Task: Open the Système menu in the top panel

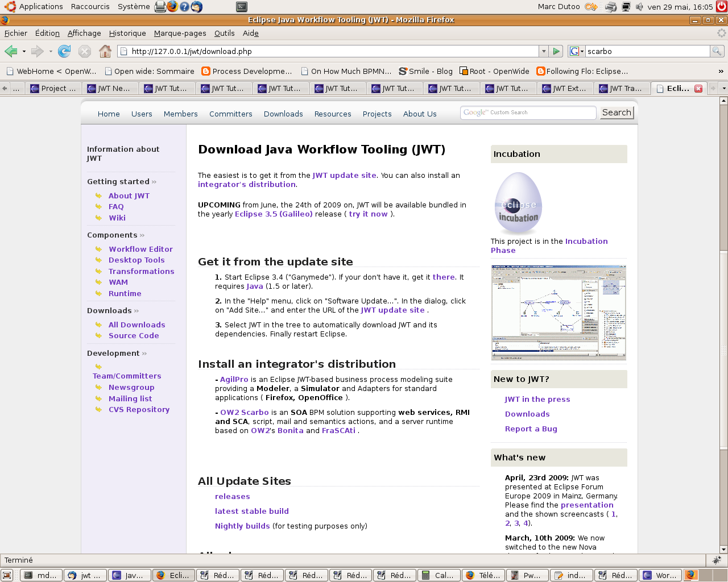Action: (134, 7)
